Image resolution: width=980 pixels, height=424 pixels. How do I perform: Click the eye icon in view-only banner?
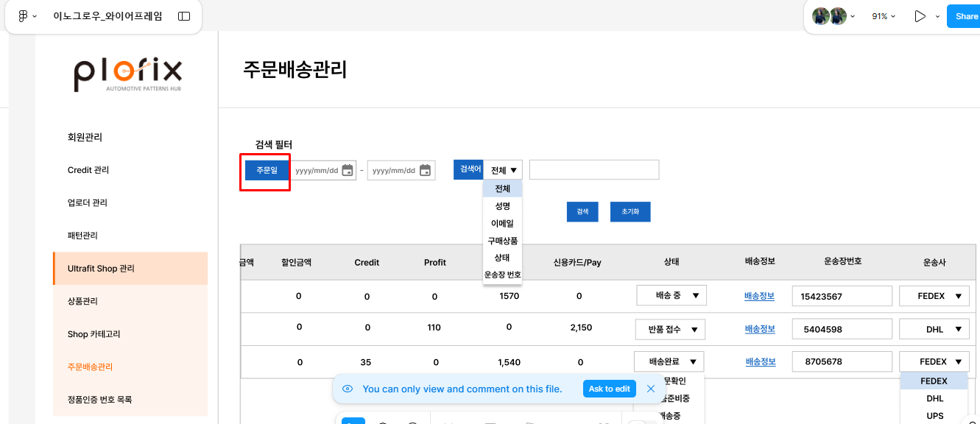pyautogui.click(x=348, y=389)
